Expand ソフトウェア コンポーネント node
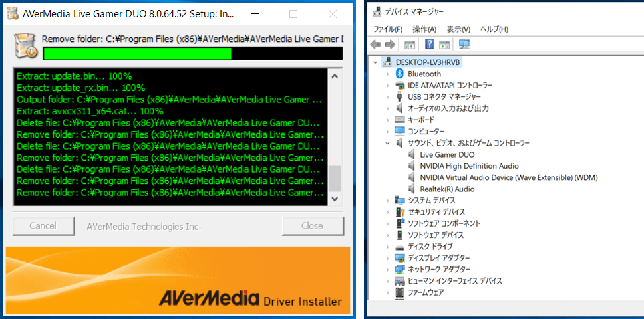The image size is (644, 319). [387, 223]
